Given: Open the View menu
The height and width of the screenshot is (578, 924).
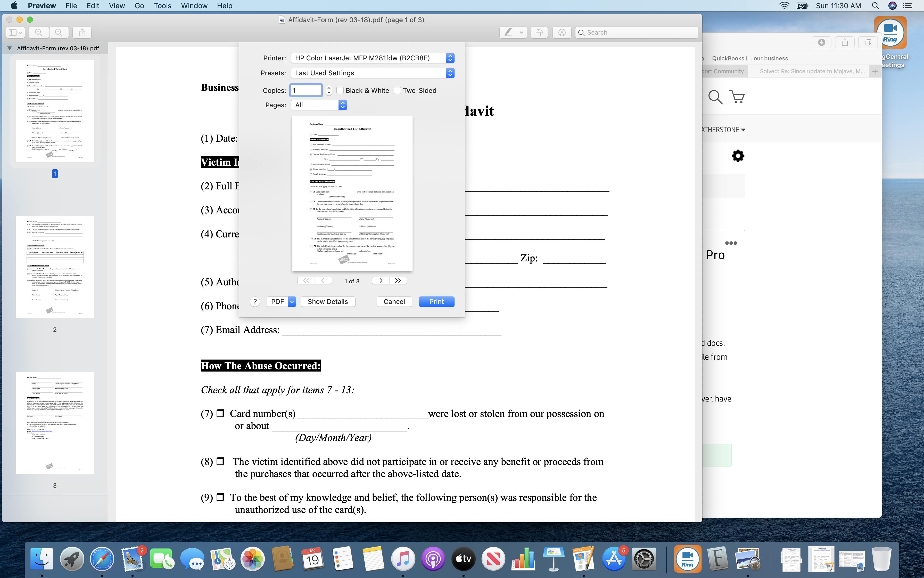Looking at the screenshot, I should (117, 6).
